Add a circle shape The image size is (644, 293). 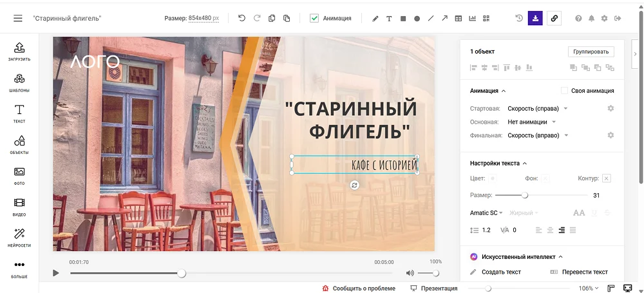(417, 19)
